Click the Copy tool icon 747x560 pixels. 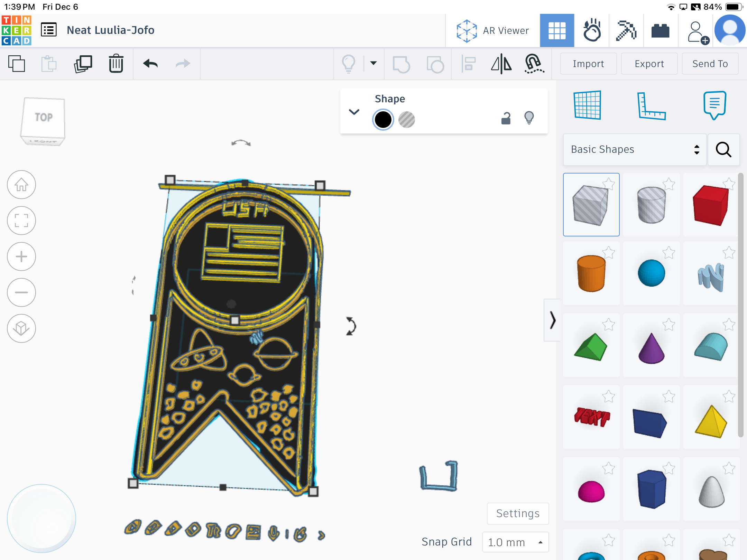[17, 64]
